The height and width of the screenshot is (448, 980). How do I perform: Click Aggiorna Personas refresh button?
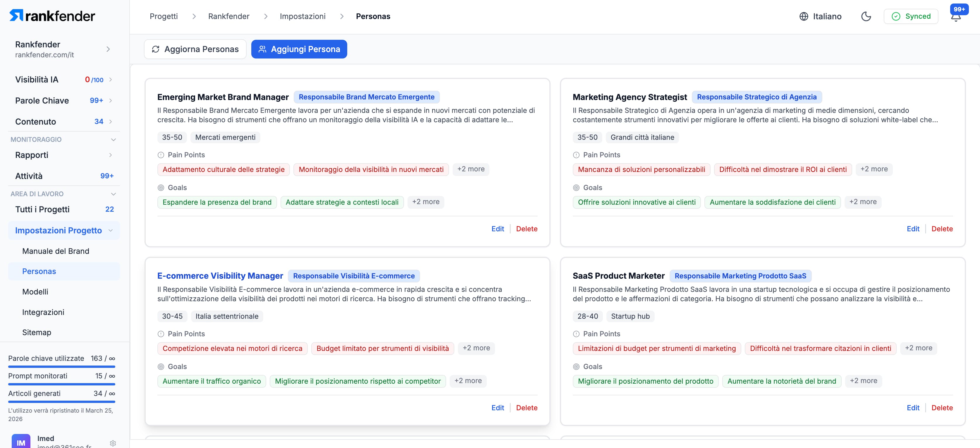pos(195,49)
